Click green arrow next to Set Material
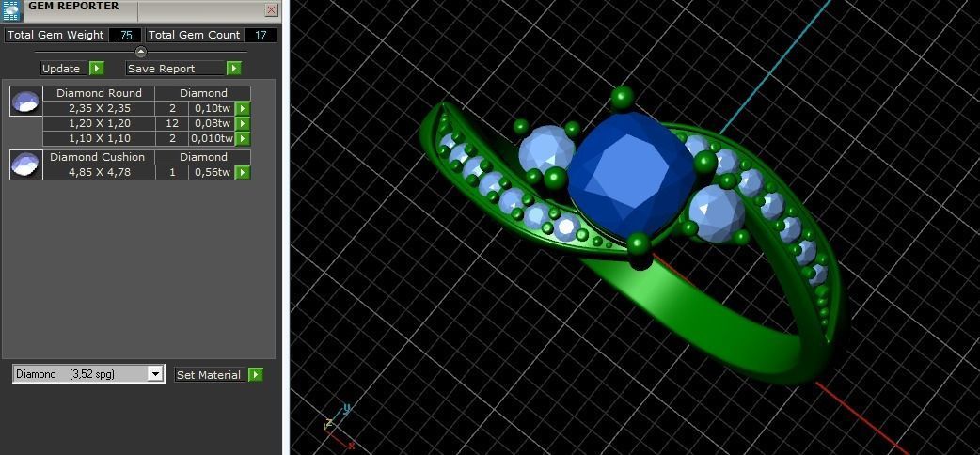The image size is (980, 455). pos(256,374)
